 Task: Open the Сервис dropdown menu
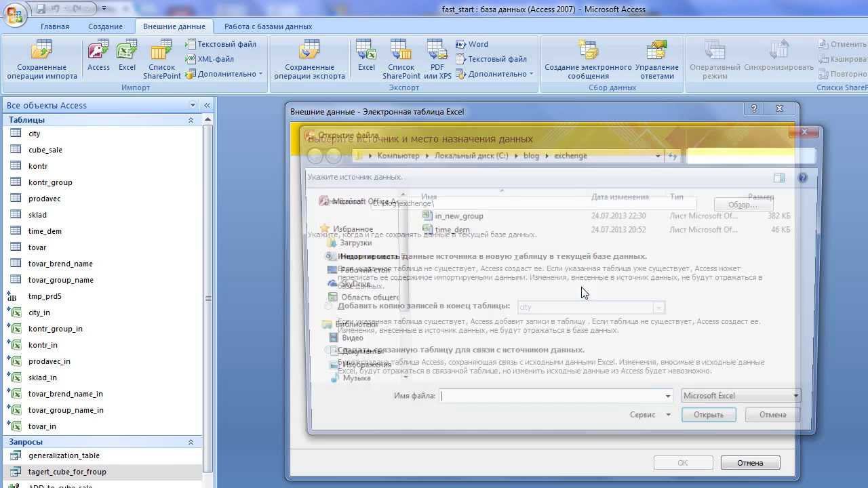click(x=650, y=415)
